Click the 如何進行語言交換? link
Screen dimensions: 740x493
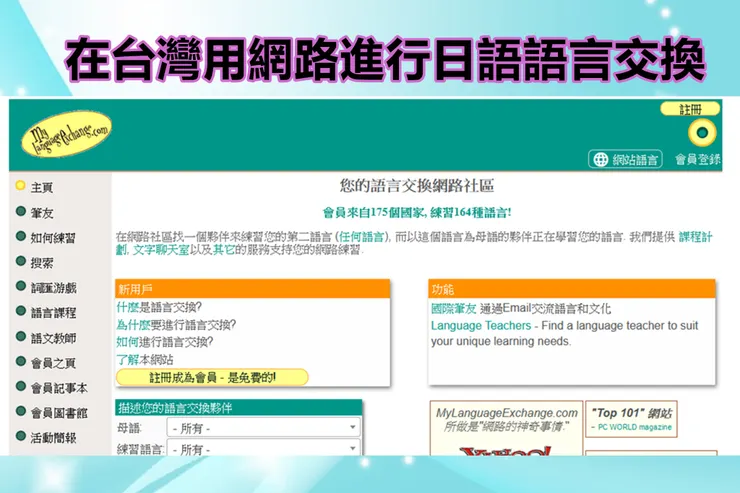coord(164,342)
